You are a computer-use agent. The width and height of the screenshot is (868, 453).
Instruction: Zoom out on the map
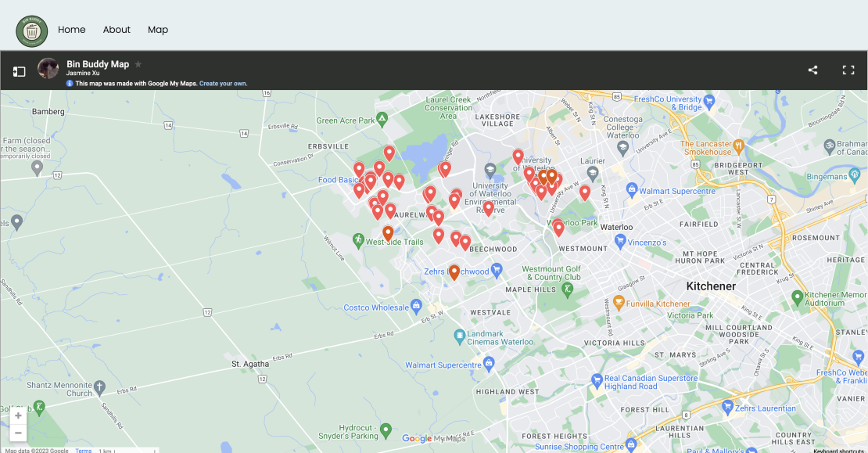[x=18, y=433]
